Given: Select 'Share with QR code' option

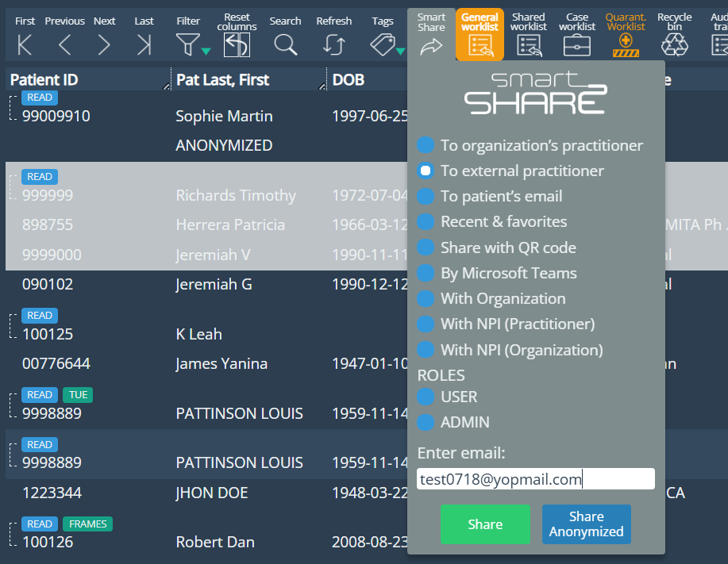Looking at the screenshot, I should pyautogui.click(x=426, y=247).
